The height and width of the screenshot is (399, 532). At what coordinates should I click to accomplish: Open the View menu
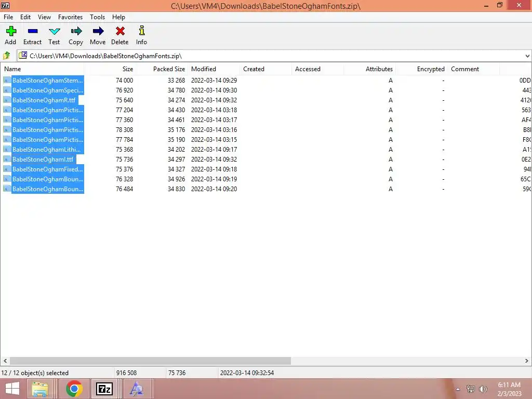(45, 17)
